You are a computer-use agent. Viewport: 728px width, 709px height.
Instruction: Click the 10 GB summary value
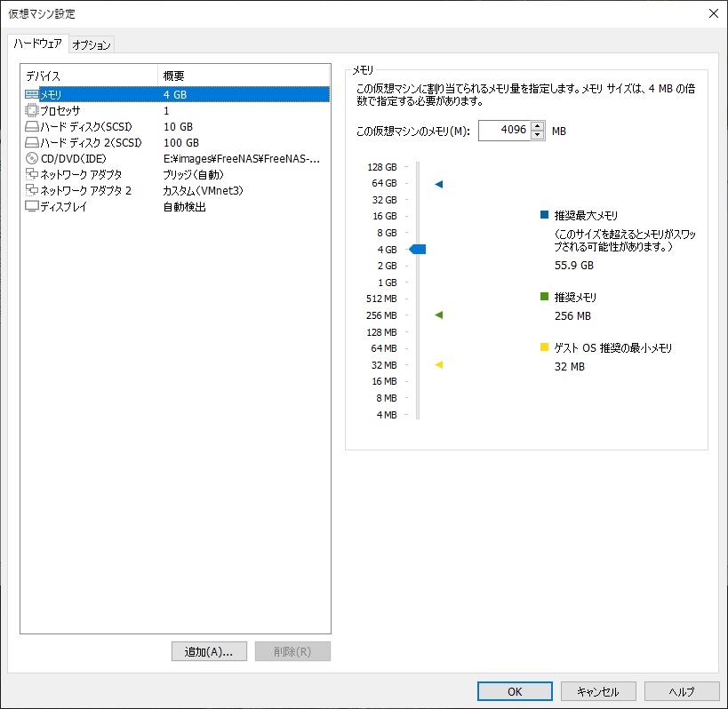point(179,127)
